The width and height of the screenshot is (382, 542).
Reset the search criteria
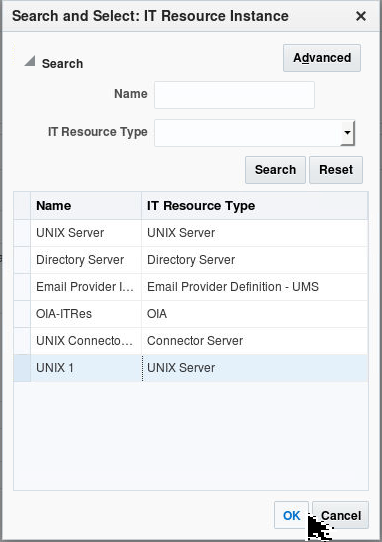tap(336, 170)
